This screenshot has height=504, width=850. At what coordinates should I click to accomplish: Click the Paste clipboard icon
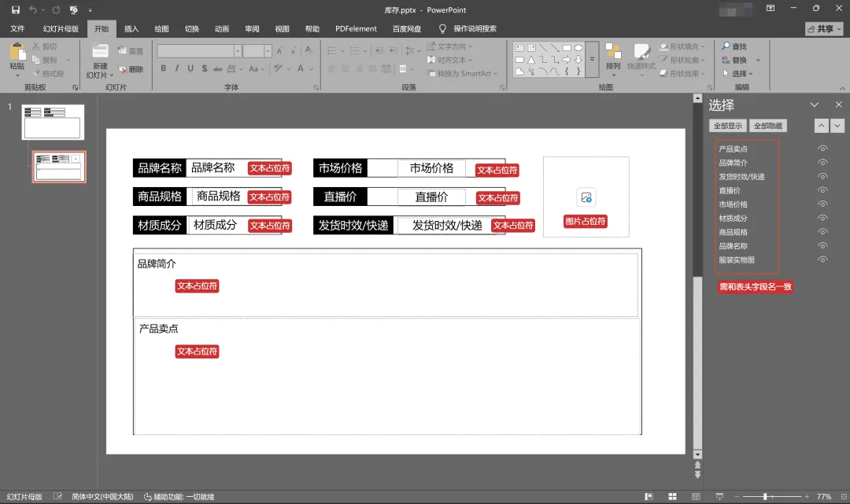point(17,52)
